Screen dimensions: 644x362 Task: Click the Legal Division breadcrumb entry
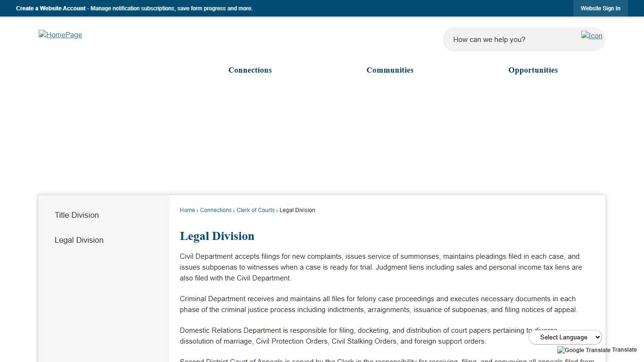tap(297, 210)
